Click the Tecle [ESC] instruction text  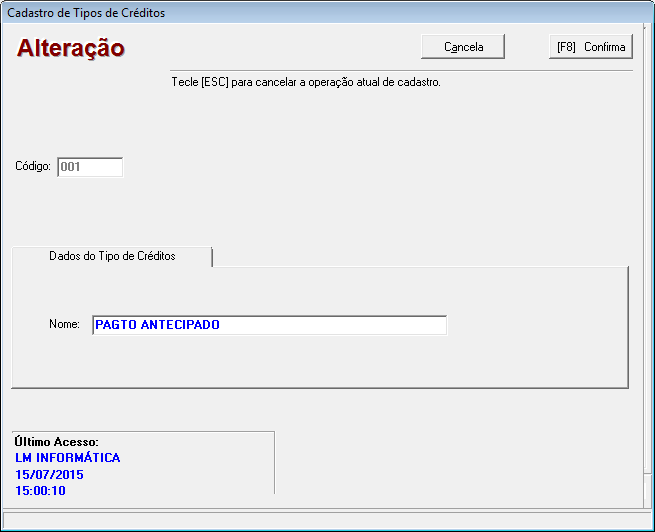[306, 82]
